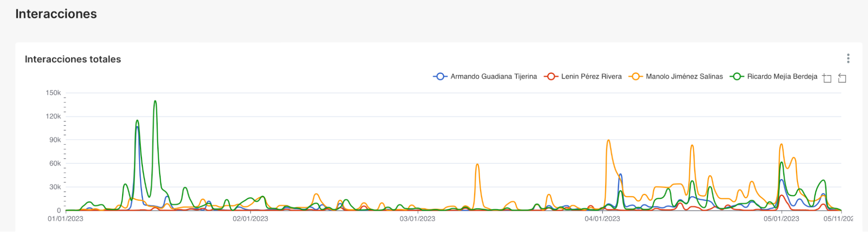Hide the Lenin Pérez Rivera series label
The width and height of the screenshot is (868, 232).
tap(591, 76)
